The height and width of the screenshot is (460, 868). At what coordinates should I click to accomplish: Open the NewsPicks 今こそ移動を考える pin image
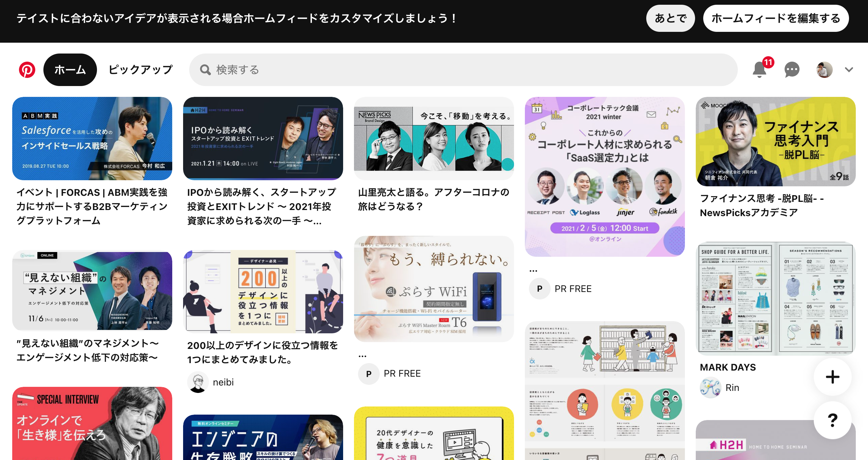pyautogui.click(x=434, y=138)
